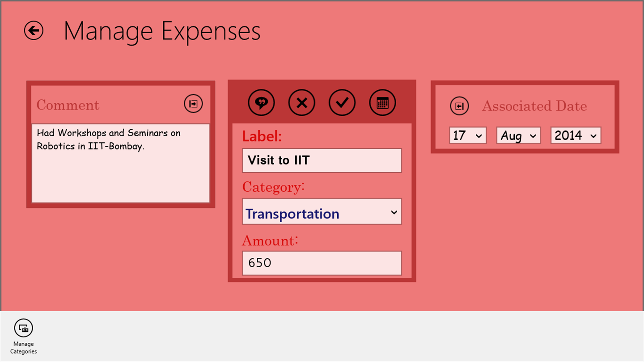Image resolution: width=644 pixels, height=362 pixels.
Task: Confirm the expense with the checkmark icon
Action: (342, 103)
